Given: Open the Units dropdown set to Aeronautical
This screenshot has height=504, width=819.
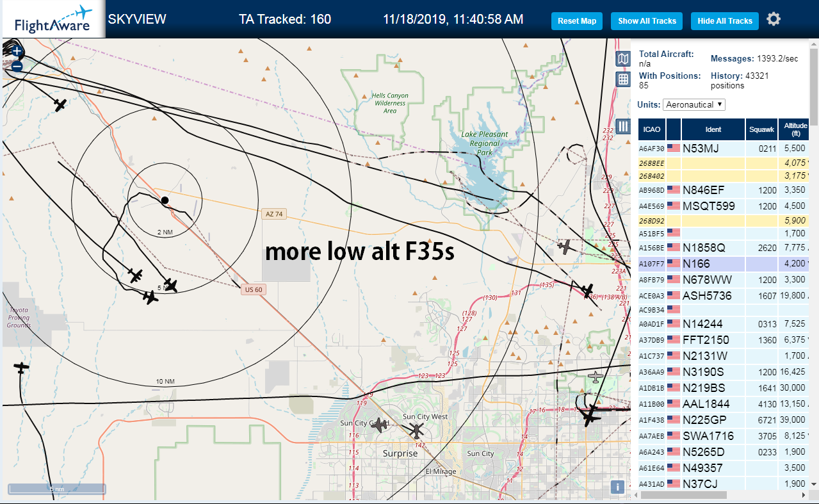Looking at the screenshot, I should pos(694,104).
